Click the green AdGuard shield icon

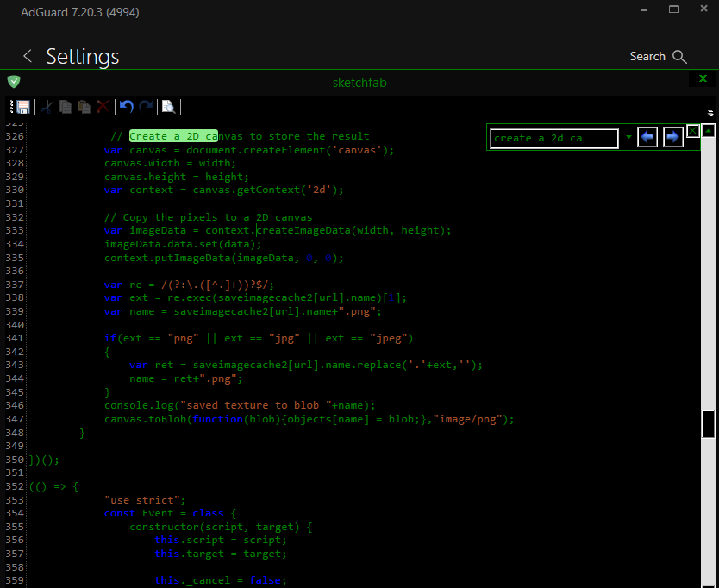point(14,82)
